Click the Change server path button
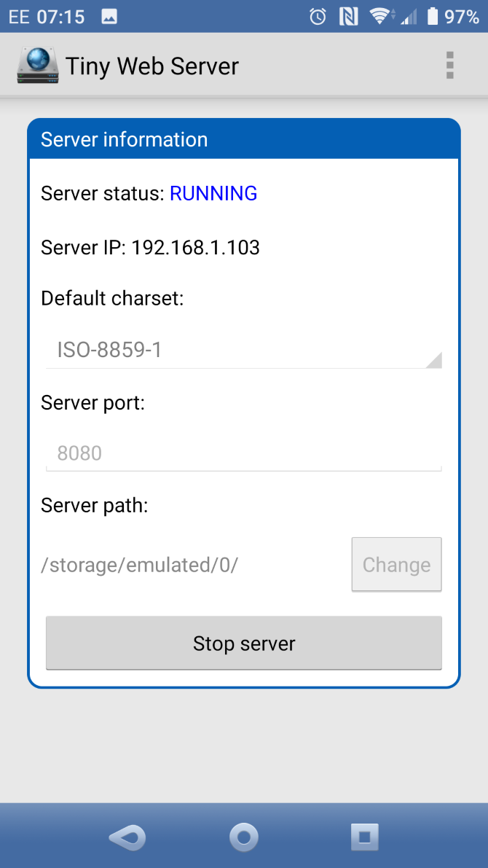The height and width of the screenshot is (868, 488). pos(396,564)
